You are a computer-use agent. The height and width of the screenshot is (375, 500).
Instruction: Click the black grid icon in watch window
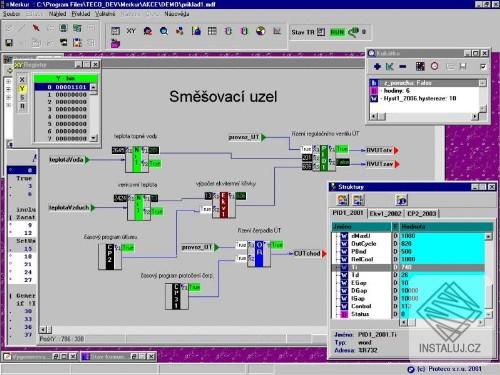tap(420, 67)
